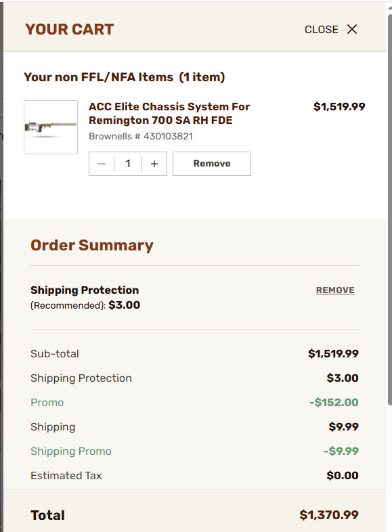This screenshot has width=392, height=532.
Task: Click the Estimated Tax value $0.00
Action: (343, 476)
